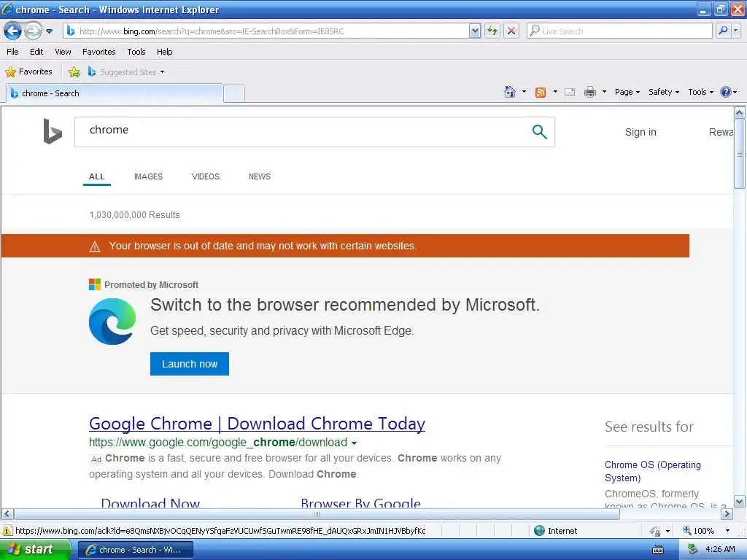Click the Sign in link
The image size is (747, 560).
tap(640, 132)
